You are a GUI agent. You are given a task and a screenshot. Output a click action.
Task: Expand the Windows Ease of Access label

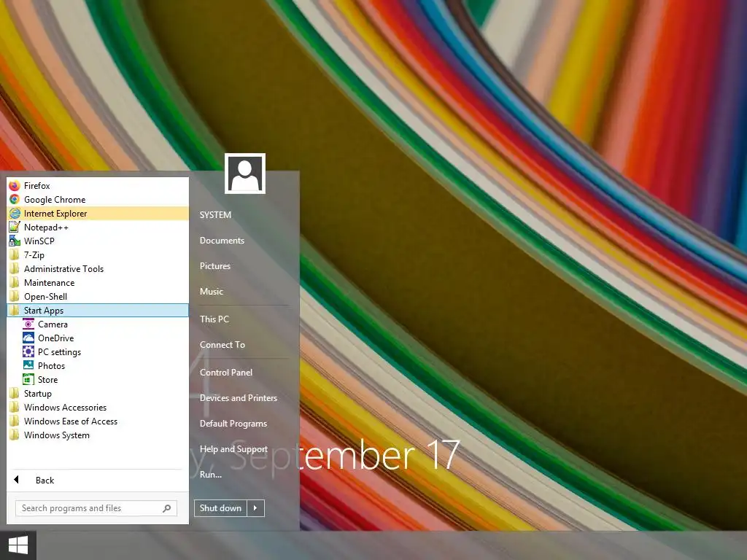71,421
